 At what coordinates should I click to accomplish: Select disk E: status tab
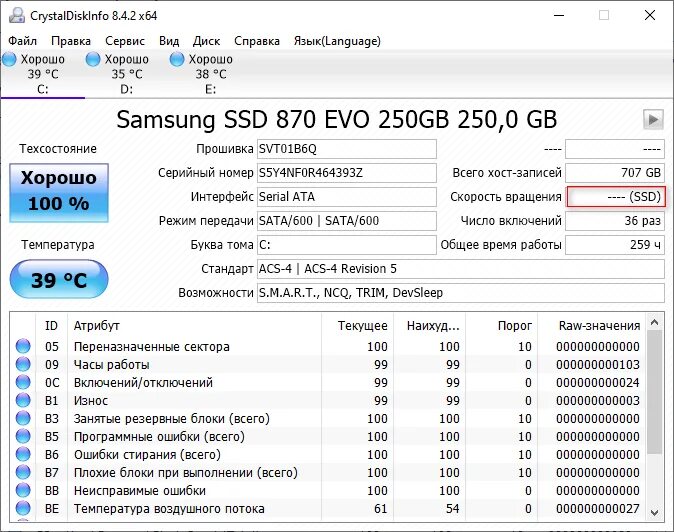click(211, 74)
